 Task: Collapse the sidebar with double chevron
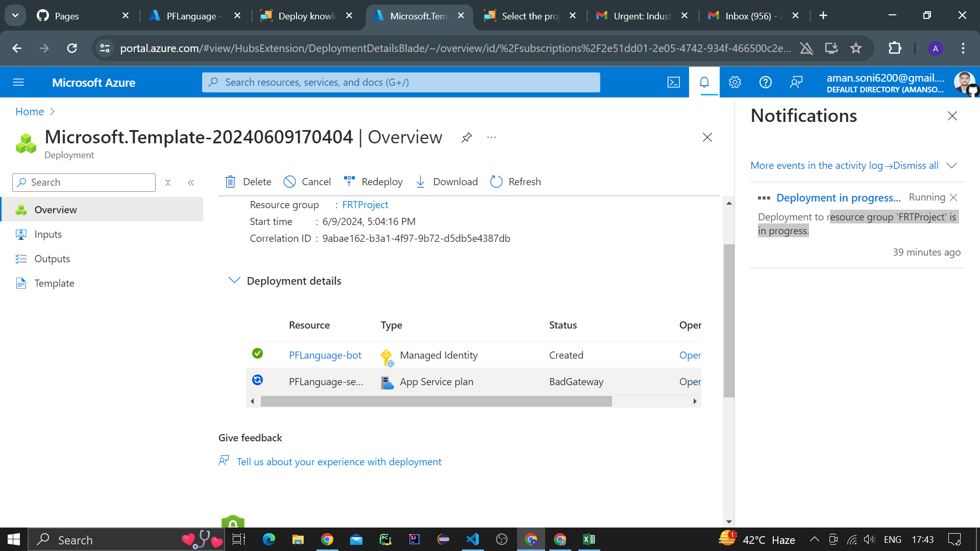coord(191,182)
